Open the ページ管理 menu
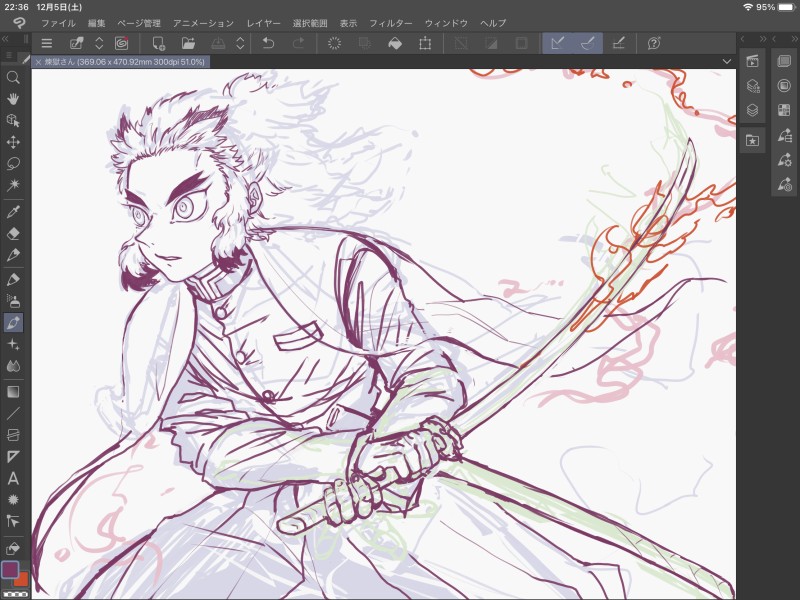Screen dimensions: 800x600 [x=139, y=23]
